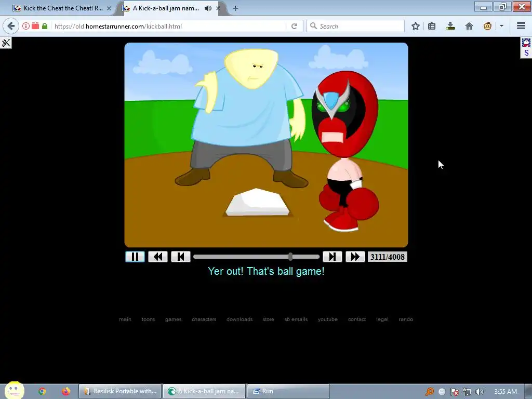Reload the page with the refresh icon
Image resolution: width=532 pixels, height=399 pixels.
coord(294,26)
